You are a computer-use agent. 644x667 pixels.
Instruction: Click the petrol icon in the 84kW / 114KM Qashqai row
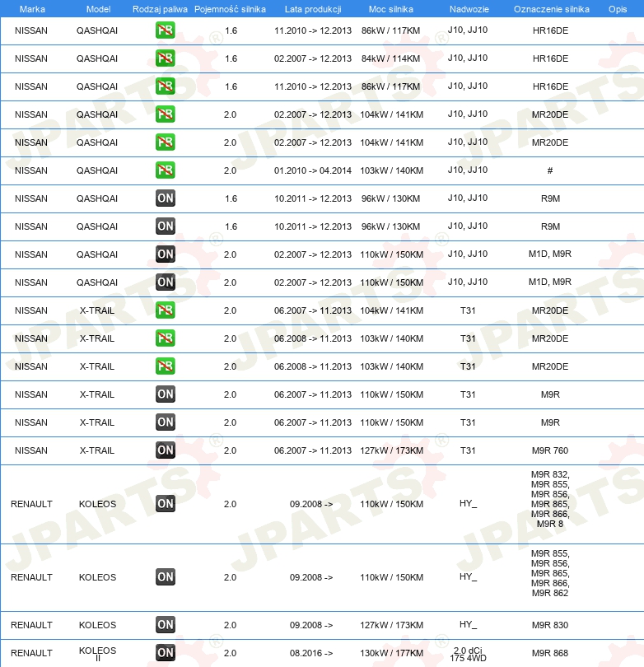(165, 58)
